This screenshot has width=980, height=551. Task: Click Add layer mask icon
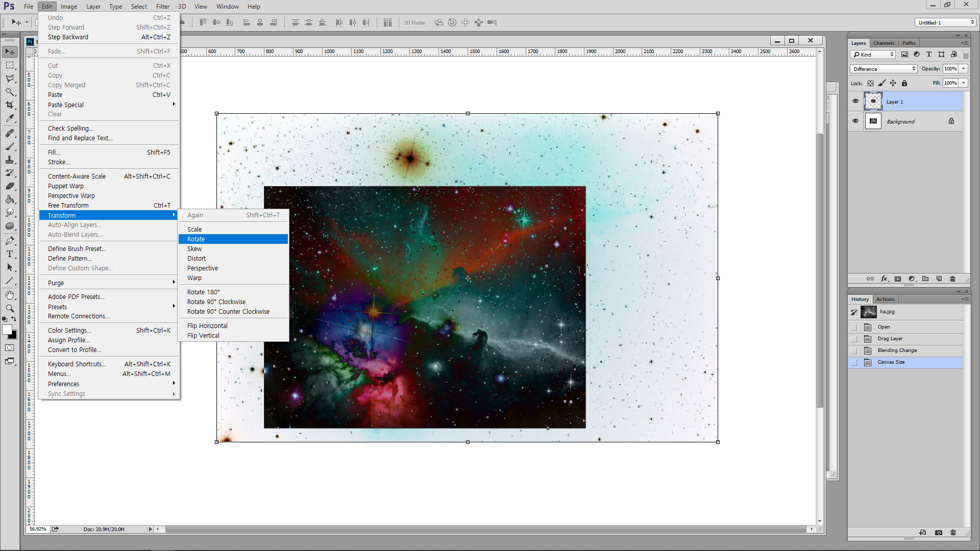[898, 279]
